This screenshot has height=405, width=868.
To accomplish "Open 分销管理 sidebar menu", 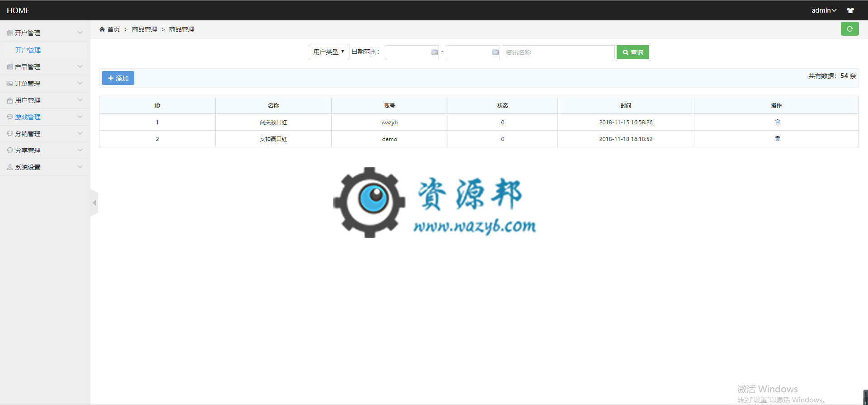I will 45,133.
